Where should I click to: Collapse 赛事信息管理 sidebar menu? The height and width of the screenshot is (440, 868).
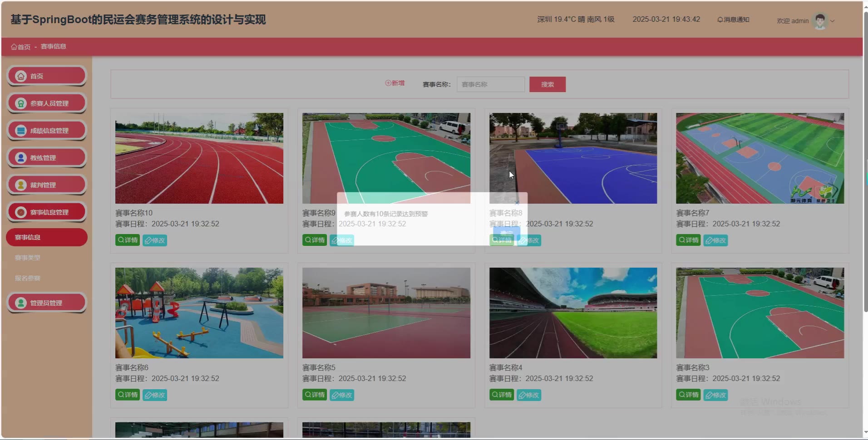pos(47,212)
